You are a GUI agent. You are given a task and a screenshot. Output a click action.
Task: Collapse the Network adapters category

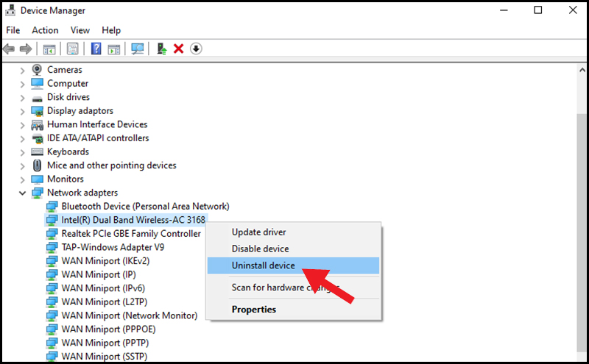coord(22,193)
